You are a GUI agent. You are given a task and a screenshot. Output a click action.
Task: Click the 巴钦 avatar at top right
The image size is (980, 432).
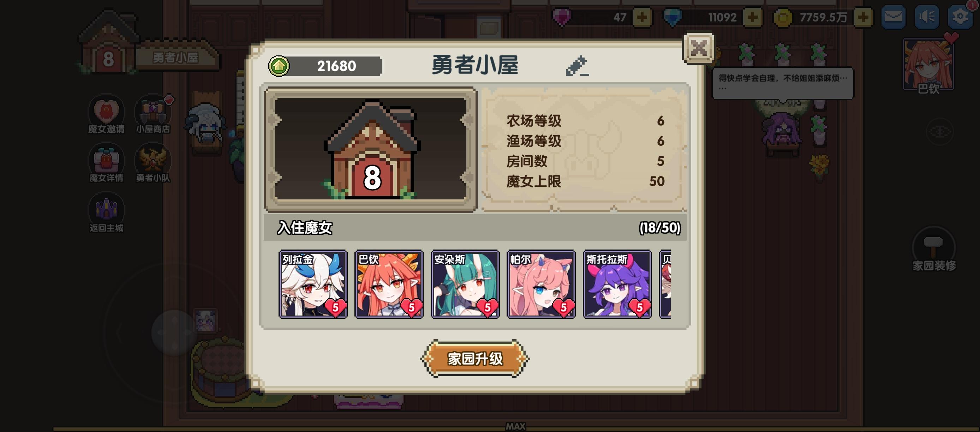tap(928, 65)
